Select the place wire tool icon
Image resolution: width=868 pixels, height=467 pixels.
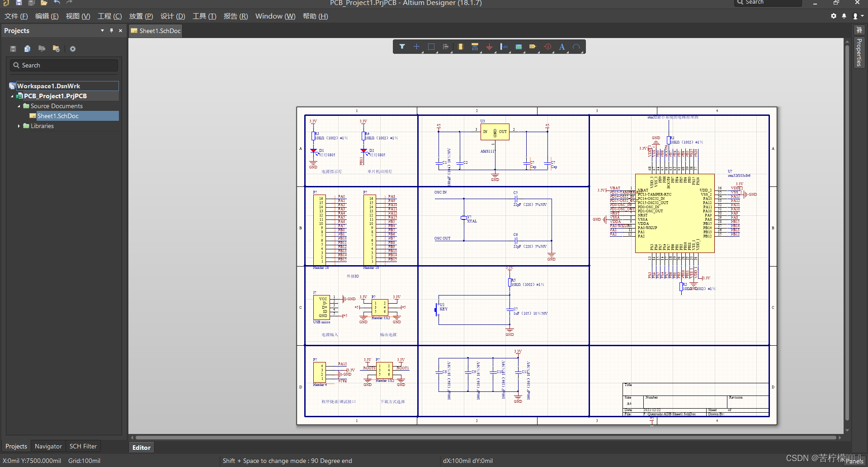(475, 47)
